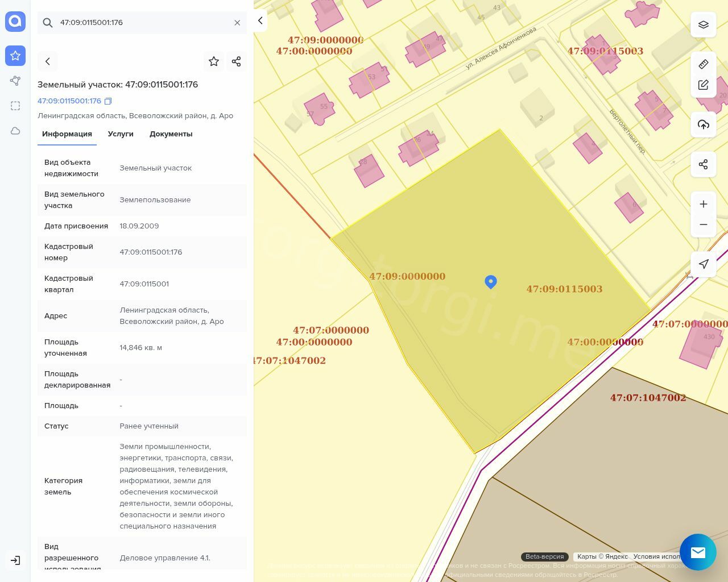Add parcel to favorites with star
This screenshot has width=728, height=582.
pos(214,61)
